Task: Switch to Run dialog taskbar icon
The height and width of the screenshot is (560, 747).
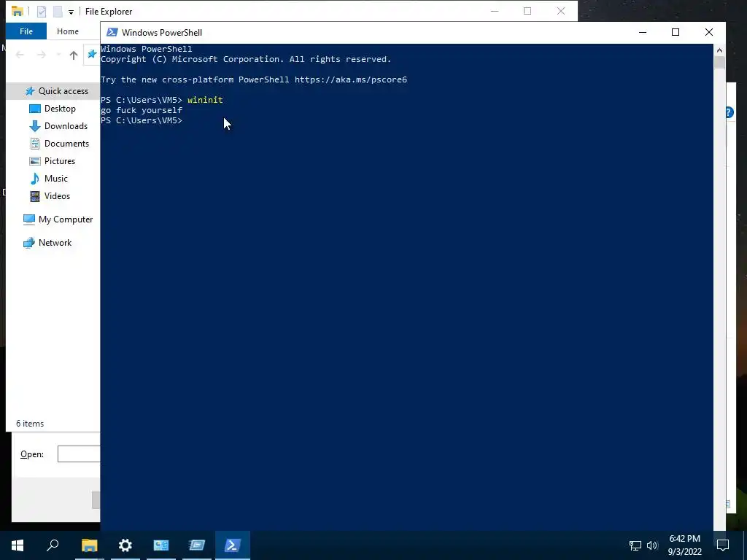Action: 197,545
